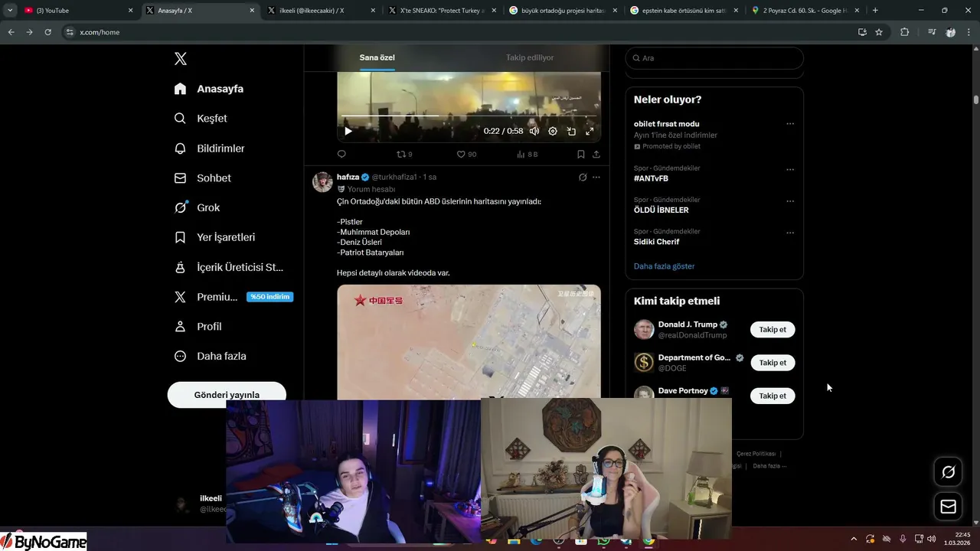Open Bildirimler notifications
This screenshot has width=980, height=551.
pyautogui.click(x=209, y=148)
